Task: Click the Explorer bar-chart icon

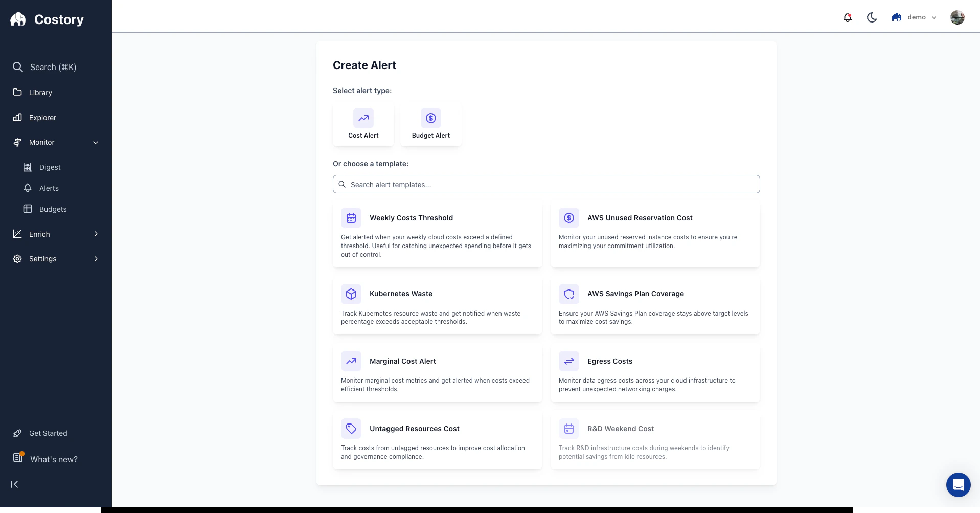Action: tap(17, 117)
